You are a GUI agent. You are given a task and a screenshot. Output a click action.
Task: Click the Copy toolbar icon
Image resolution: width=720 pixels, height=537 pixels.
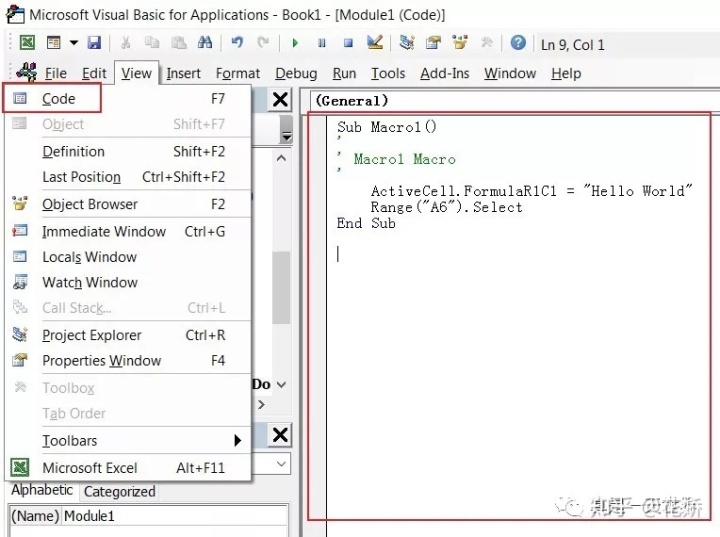click(x=152, y=43)
